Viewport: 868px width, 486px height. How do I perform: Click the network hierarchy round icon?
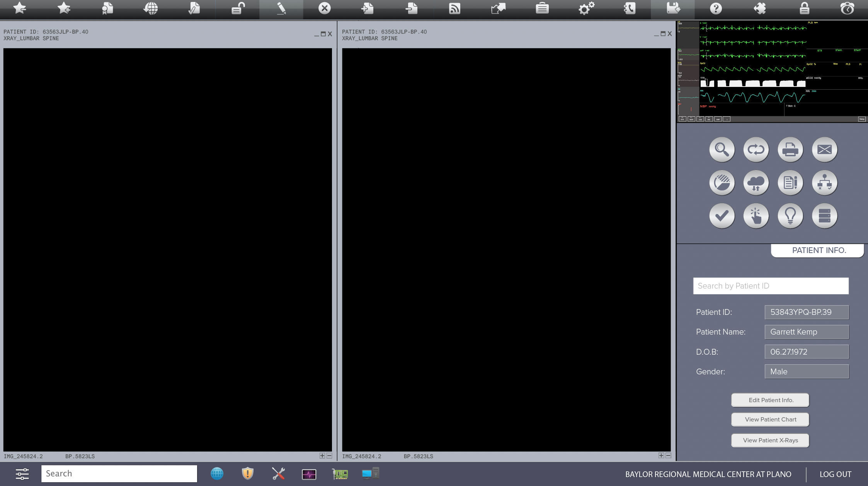824,183
